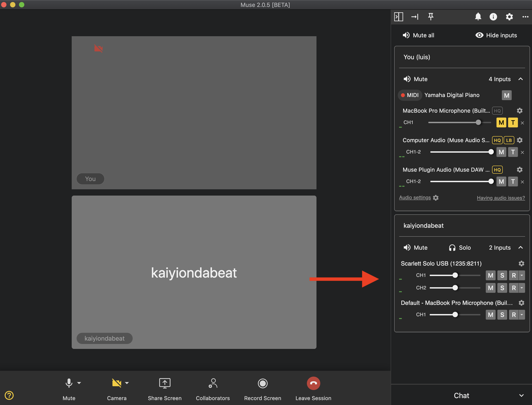The width and height of the screenshot is (532, 405).
Task: Toggle the Camera icon in bottom bar
Action: click(117, 383)
